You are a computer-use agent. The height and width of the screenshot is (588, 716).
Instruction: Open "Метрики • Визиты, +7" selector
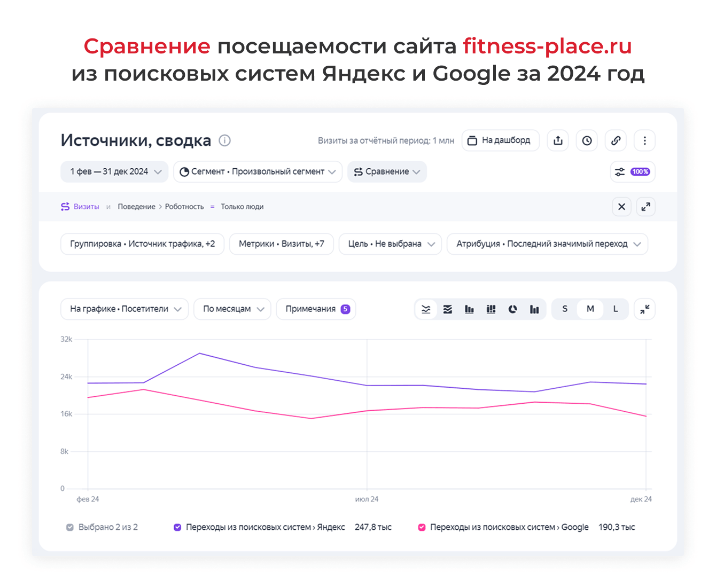[x=282, y=244]
